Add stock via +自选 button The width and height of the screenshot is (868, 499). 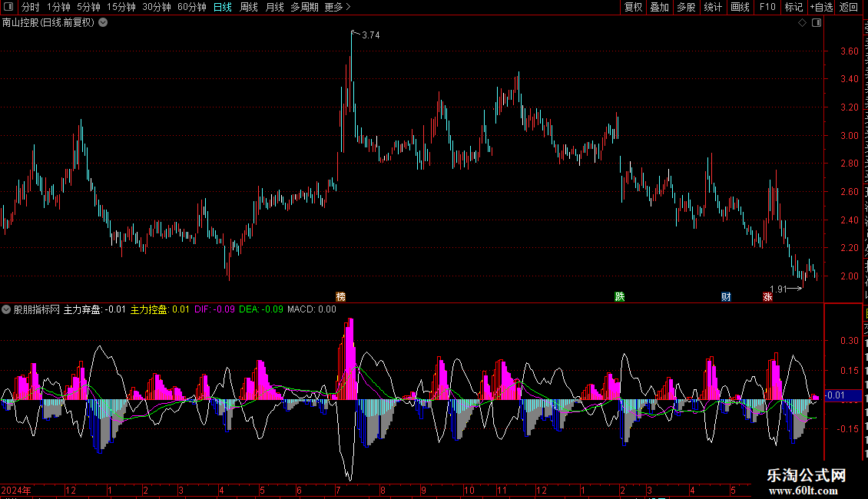[821, 7]
